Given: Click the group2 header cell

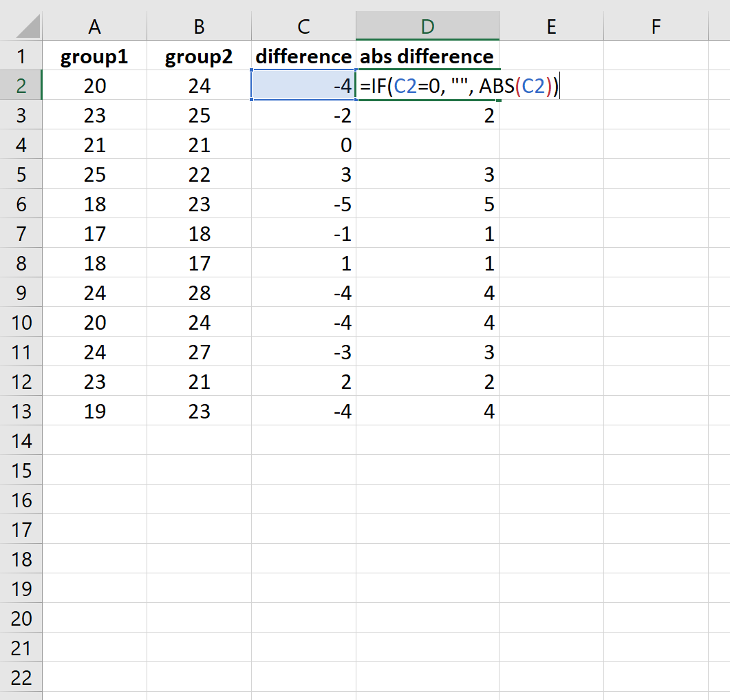Looking at the screenshot, I should pos(199,56).
